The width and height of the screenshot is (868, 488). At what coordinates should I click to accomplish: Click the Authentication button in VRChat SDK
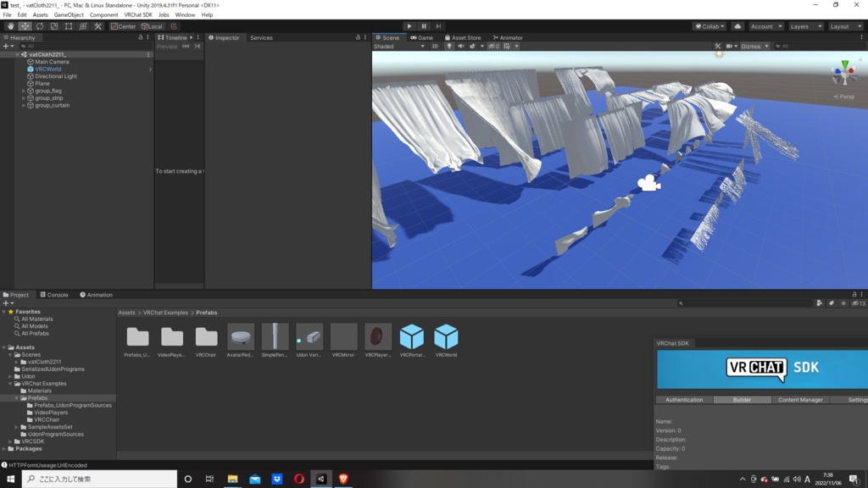point(684,400)
